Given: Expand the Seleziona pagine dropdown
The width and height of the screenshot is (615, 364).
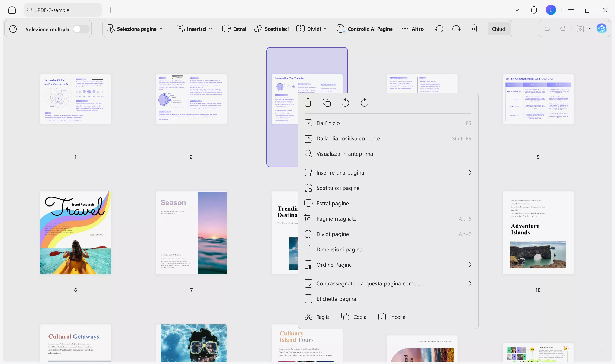Looking at the screenshot, I should click(x=161, y=29).
